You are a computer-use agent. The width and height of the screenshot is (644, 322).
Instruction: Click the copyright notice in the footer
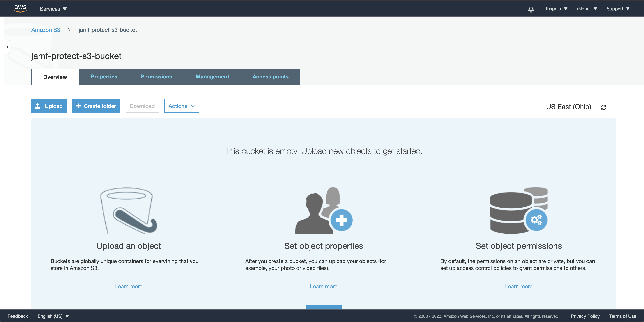pyautogui.click(x=486, y=316)
